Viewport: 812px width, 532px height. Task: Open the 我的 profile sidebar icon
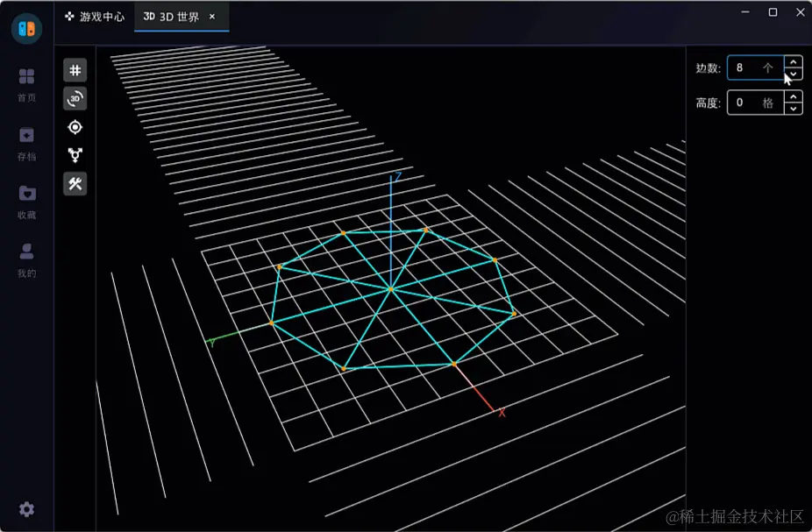[x=27, y=261]
